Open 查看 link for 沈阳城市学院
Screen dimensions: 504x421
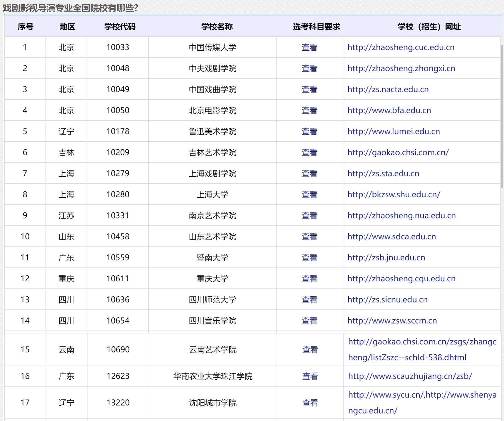(310, 403)
